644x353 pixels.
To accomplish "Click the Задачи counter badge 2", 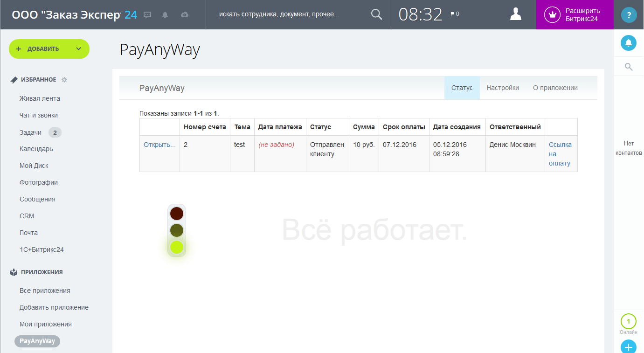I will click(x=55, y=132).
